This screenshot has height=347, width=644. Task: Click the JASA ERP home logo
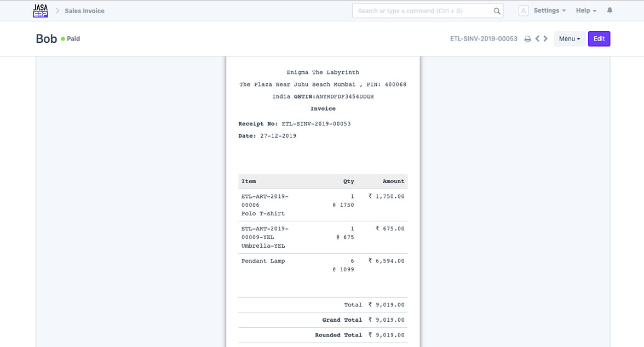(x=41, y=11)
